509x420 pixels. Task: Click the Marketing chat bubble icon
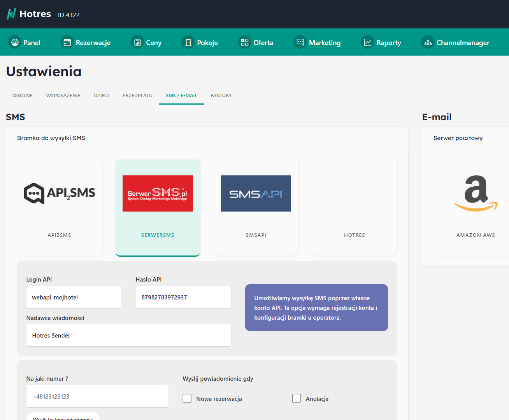[x=300, y=42]
